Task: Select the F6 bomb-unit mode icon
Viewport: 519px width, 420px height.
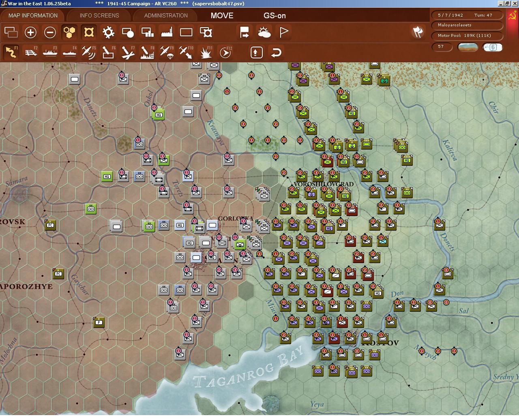Action: (108, 52)
